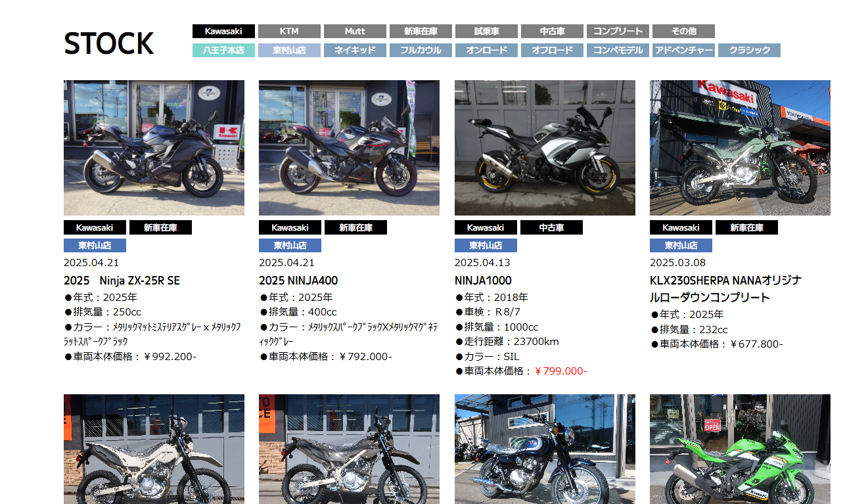845x504 pixels.
Task: Select the 中古車 used bikes filter
Action: pos(552,32)
